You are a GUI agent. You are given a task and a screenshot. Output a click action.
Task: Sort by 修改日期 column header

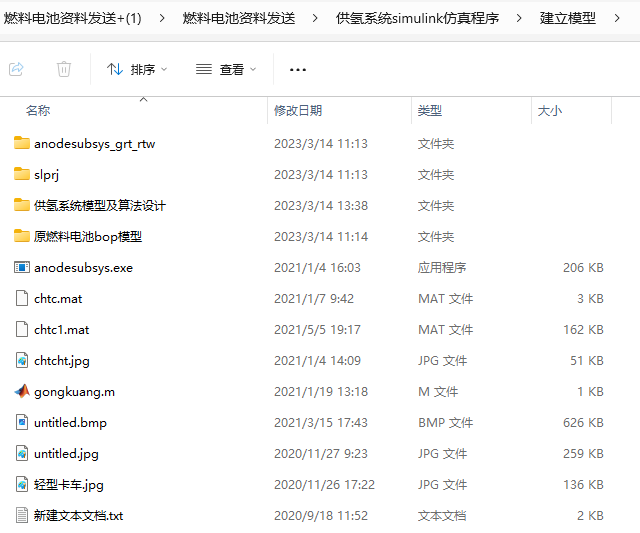pyautogui.click(x=298, y=111)
